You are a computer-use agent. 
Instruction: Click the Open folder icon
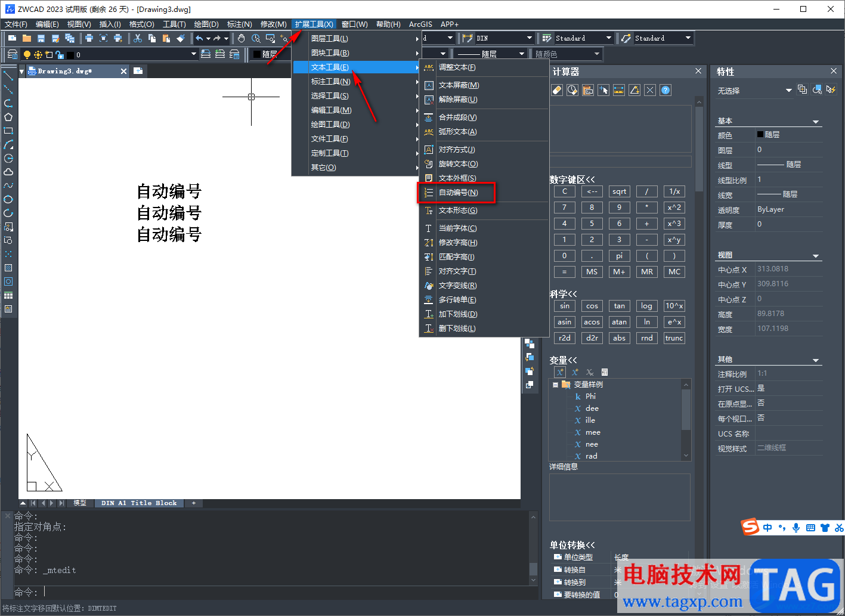[27, 38]
